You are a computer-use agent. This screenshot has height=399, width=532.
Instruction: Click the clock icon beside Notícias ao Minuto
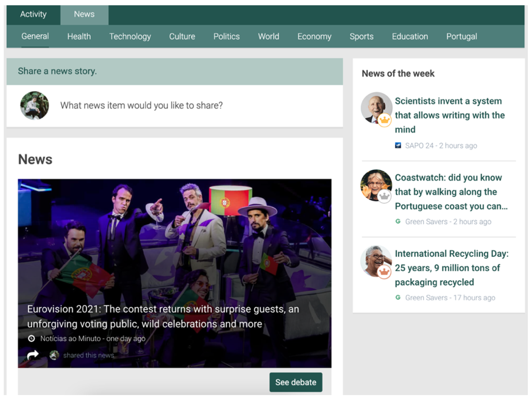click(31, 338)
